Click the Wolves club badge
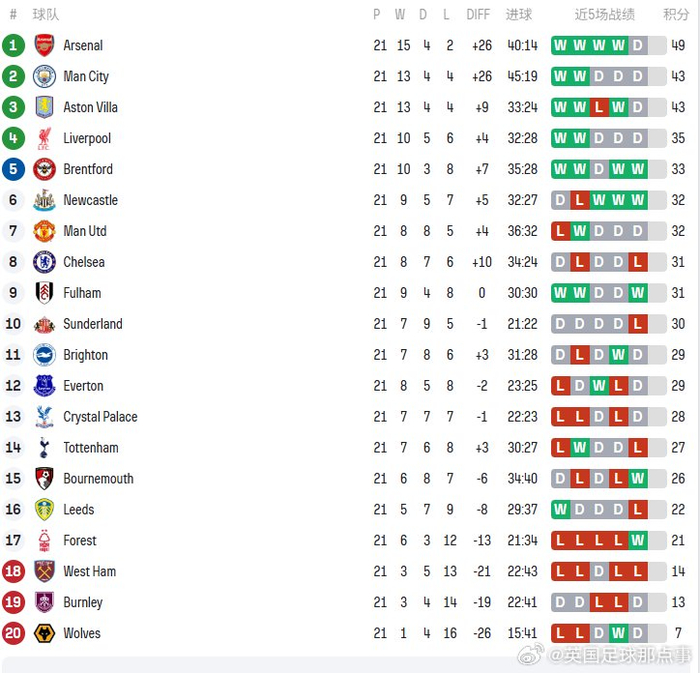 pos(44,633)
